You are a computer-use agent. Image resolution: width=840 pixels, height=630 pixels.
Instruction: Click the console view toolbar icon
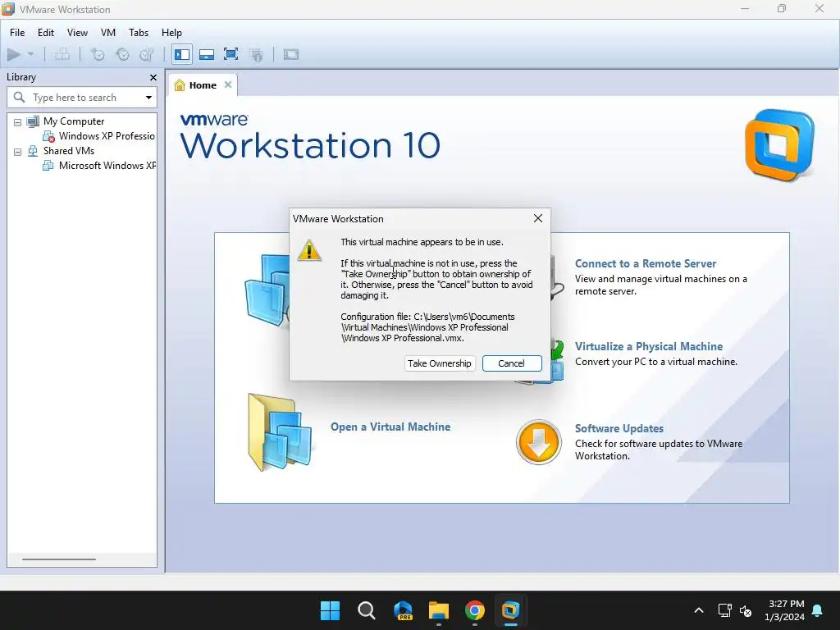[x=291, y=54]
